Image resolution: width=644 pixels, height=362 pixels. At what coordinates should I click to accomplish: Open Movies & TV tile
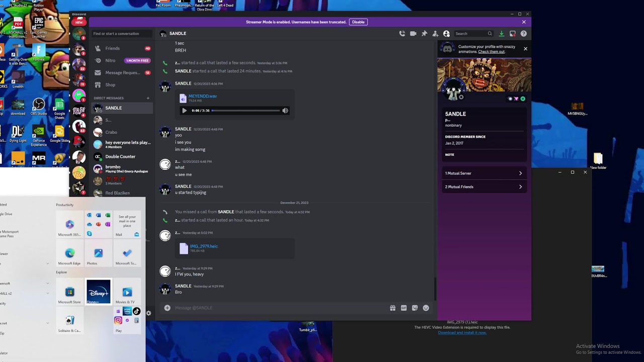click(127, 292)
